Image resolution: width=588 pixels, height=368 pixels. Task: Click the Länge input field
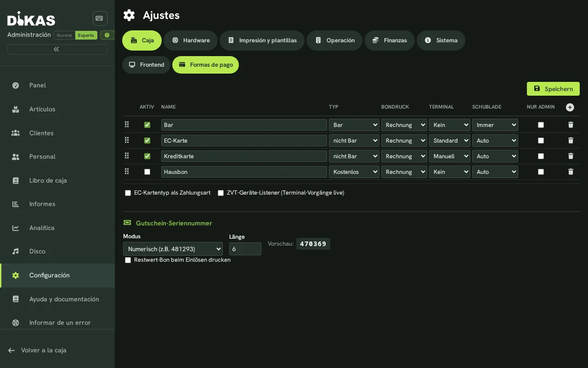pos(245,249)
